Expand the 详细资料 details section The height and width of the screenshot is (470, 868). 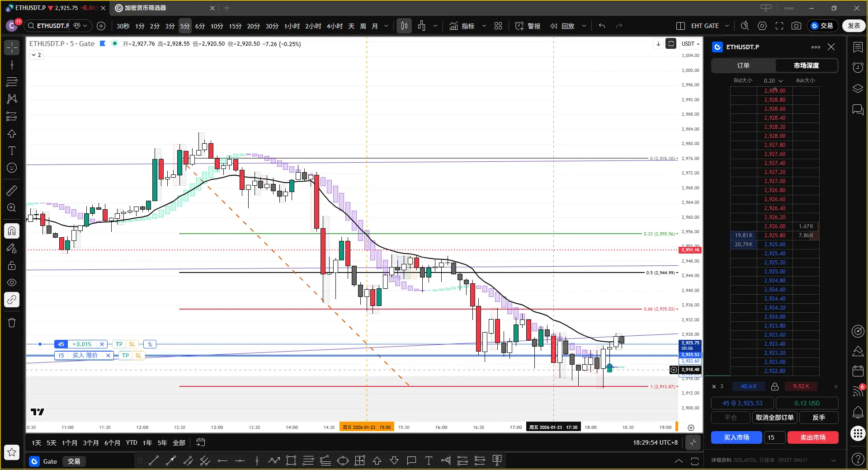(774, 460)
